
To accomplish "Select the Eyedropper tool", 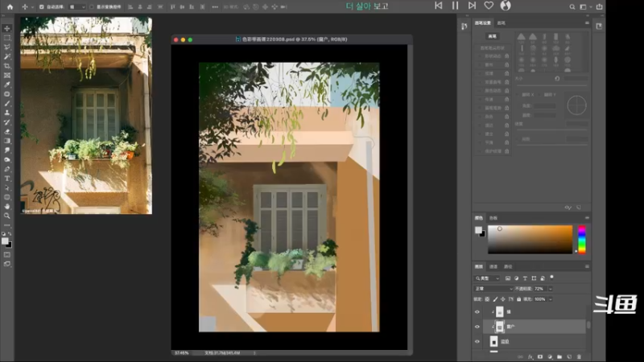I will click(7, 84).
